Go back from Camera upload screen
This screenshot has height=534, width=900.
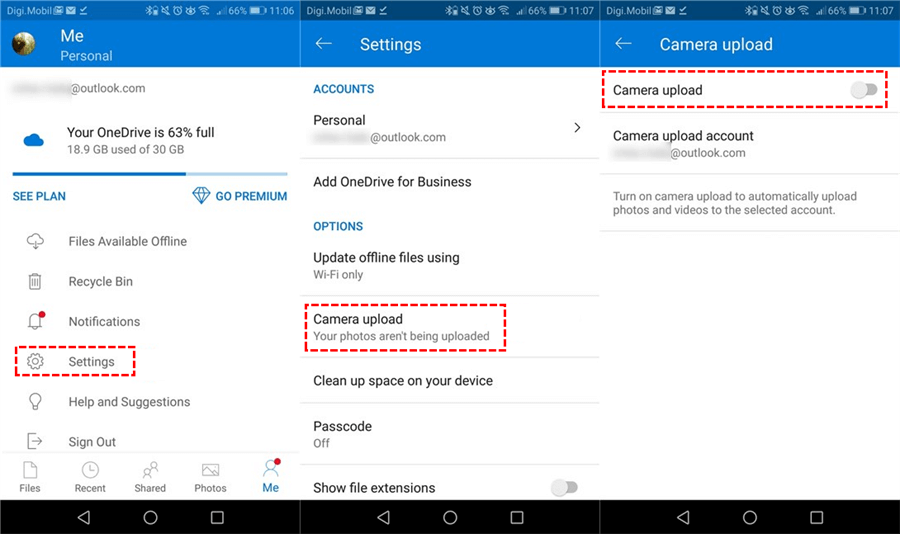point(623,44)
